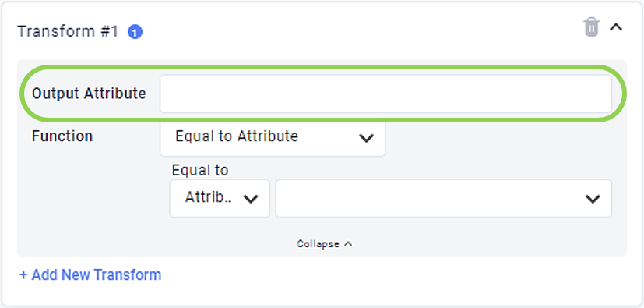The width and height of the screenshot is (644, 308).
Task: Open the Attrib.. type dropdown
Action: click(220, 198)
